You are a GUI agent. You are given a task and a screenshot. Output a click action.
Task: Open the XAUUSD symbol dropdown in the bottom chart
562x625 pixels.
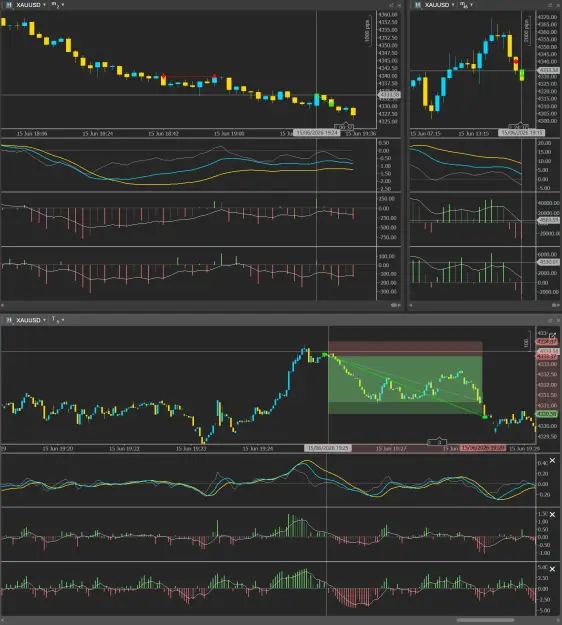(x=31, y=320)
